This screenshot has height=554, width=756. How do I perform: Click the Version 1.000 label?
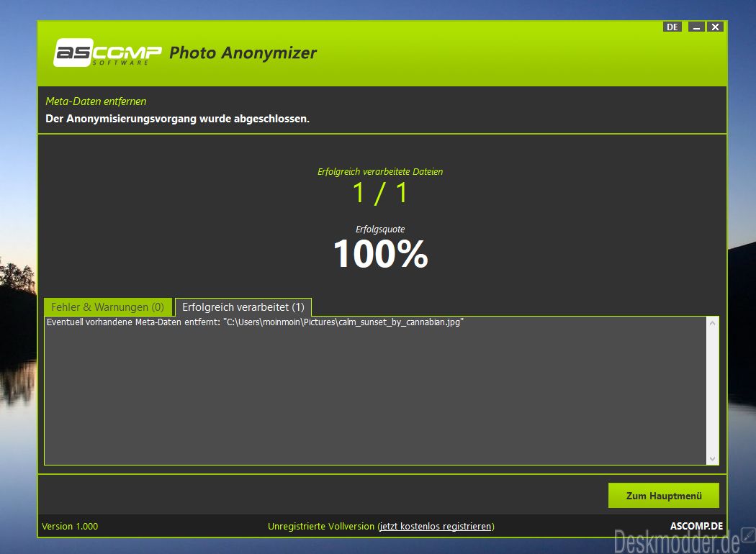pyautogui.click(x=70, y=526)
